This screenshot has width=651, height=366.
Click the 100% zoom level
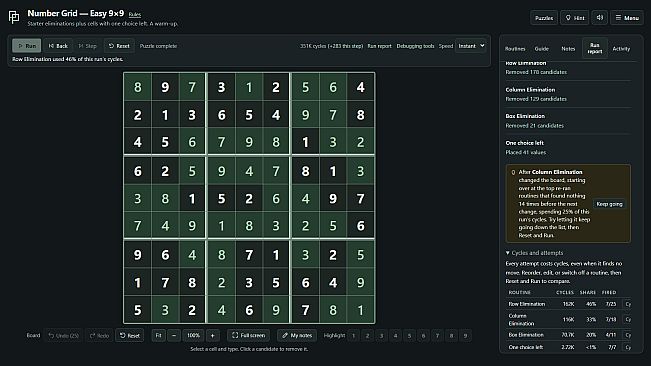point(193,336)
